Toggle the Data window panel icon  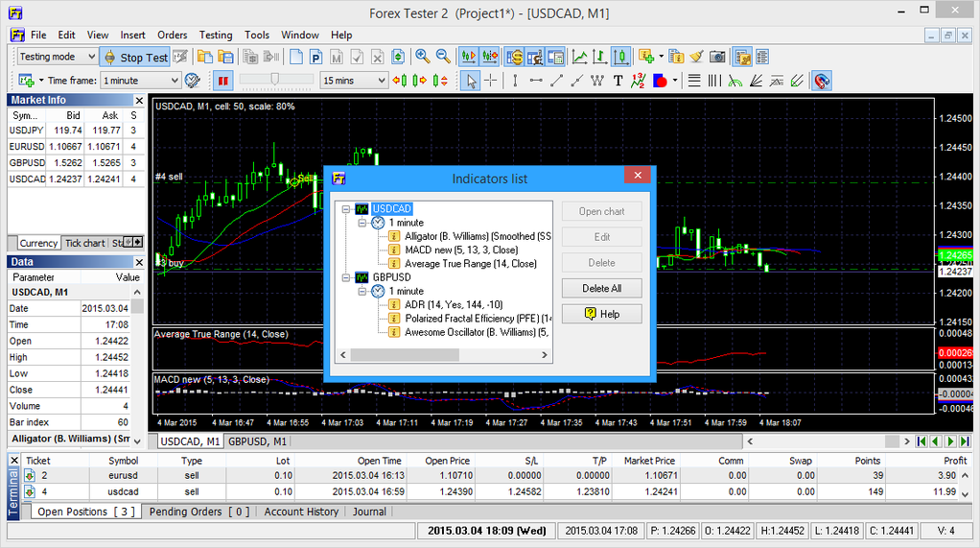coord(535,58)
